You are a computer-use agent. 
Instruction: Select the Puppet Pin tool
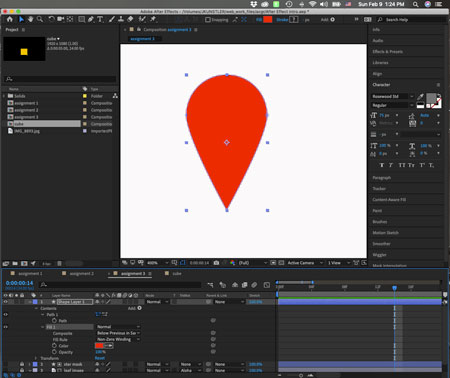[x=153, y=19]
